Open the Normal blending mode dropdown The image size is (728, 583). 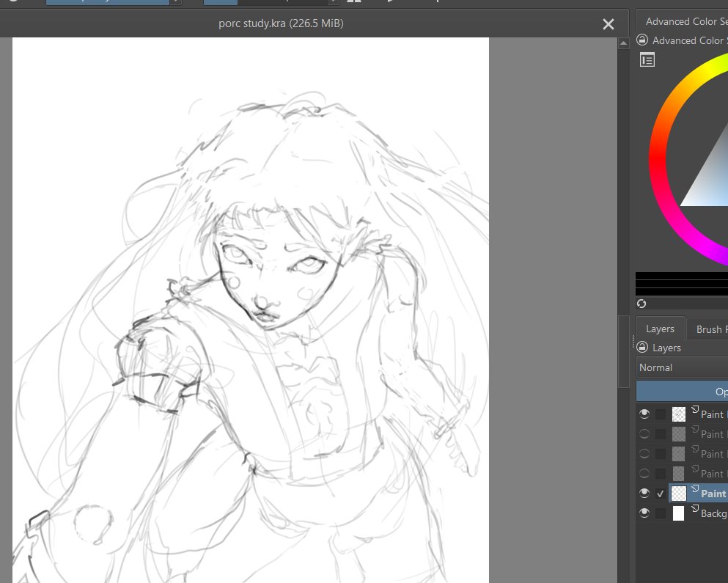[682, 367]
